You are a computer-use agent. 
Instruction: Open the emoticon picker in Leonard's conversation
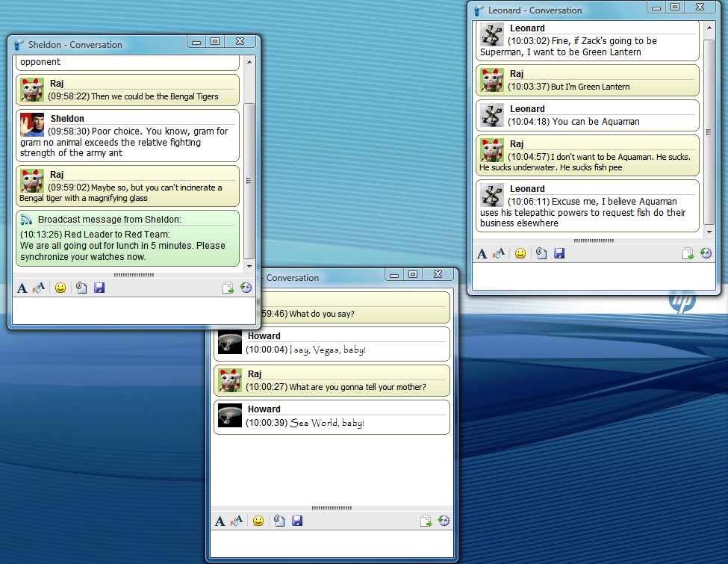click(x=520, y=253)
